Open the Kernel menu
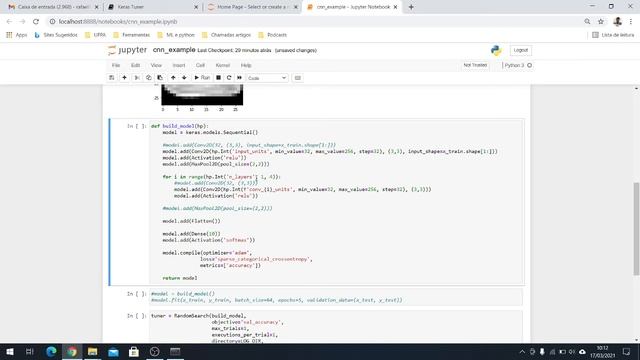This screenshot has width=640, height=360. click(x=222, y=65)
